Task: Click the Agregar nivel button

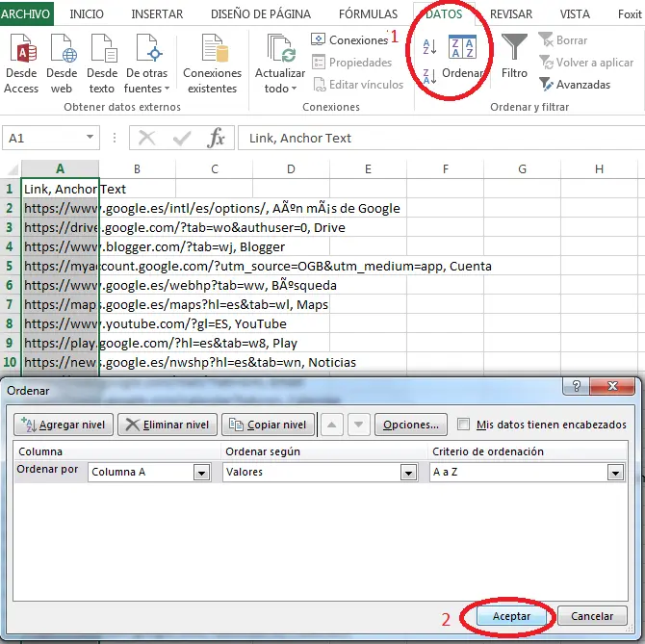Action: click(x=64, y=425)
